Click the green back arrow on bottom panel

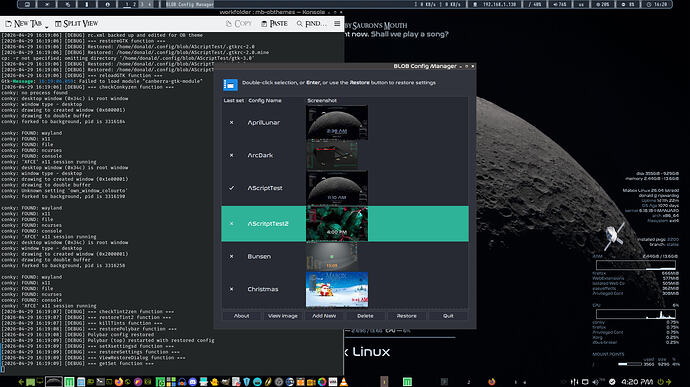click(x=21, y=382)
